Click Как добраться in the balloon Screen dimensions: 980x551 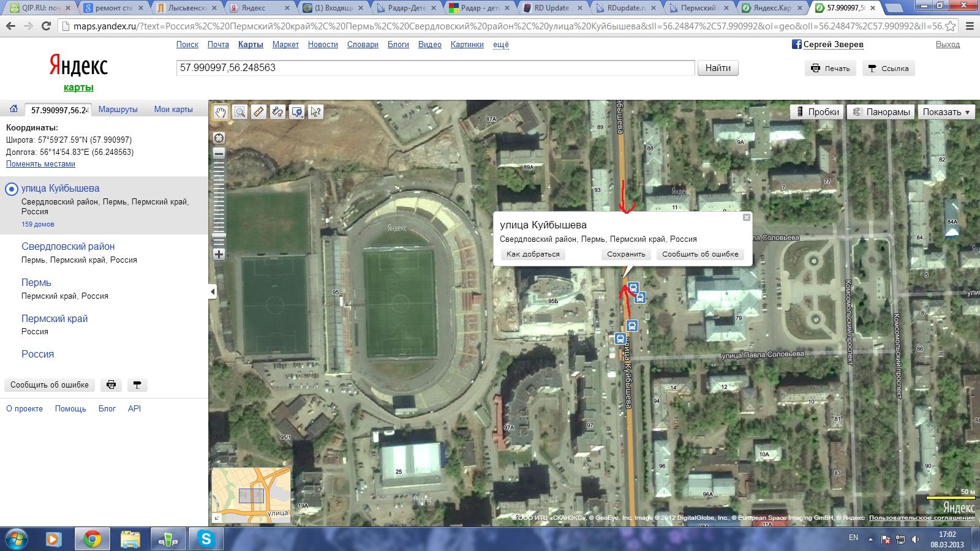533,254
